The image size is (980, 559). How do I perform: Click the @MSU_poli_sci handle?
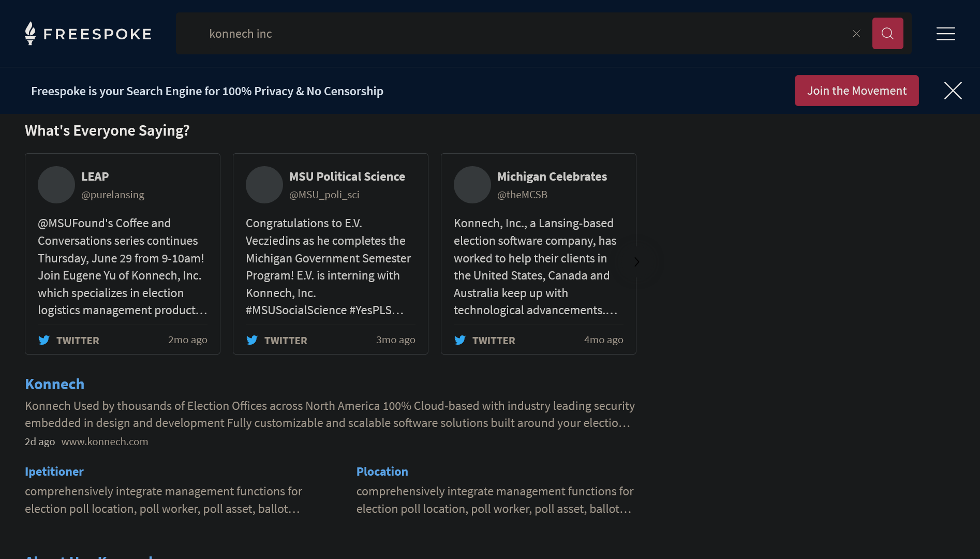pyautogui.click(x=324, y=195)
